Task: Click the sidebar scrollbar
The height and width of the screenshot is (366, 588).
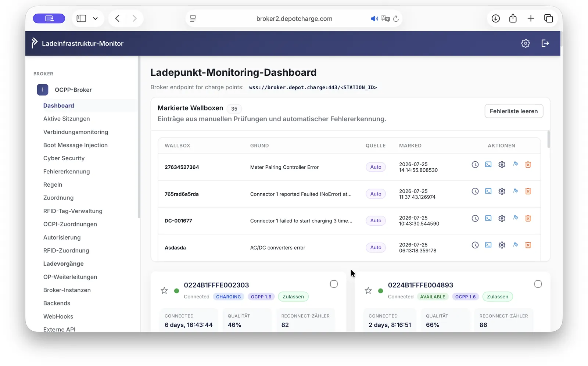Action: coord(139,137)
